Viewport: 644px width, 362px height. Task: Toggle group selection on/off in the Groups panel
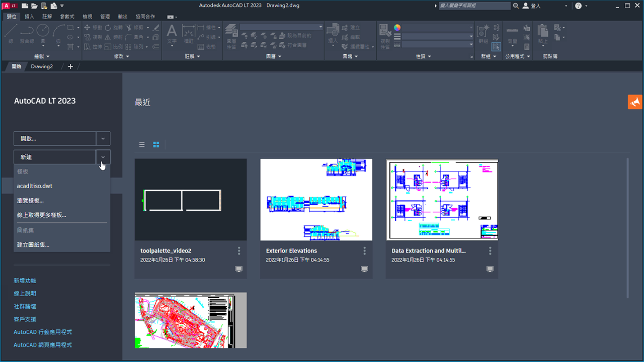(497, 47)
